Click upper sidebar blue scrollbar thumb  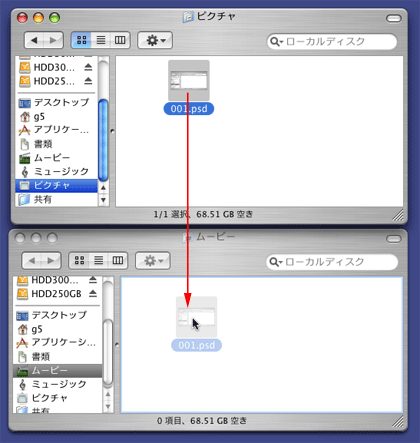[x=103, y=140]
